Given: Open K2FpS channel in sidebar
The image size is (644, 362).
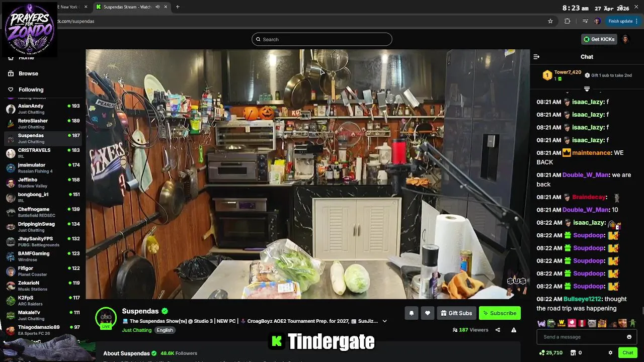Looking at the screenshot, I should 42,301.
